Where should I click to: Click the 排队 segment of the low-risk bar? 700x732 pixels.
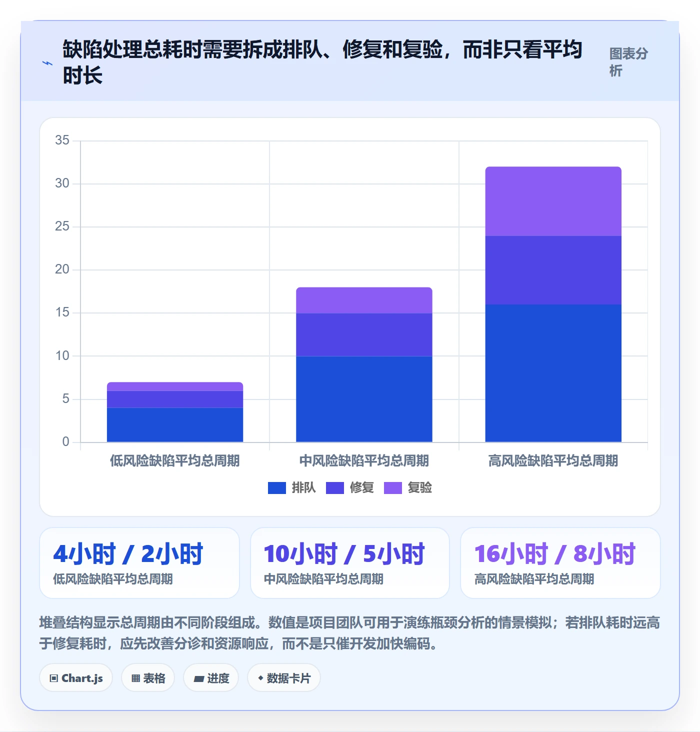pos(175,425)
